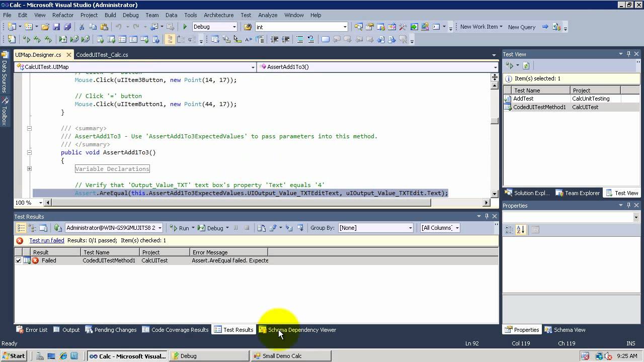Click Internet Explorer quick launch icon

63,356
